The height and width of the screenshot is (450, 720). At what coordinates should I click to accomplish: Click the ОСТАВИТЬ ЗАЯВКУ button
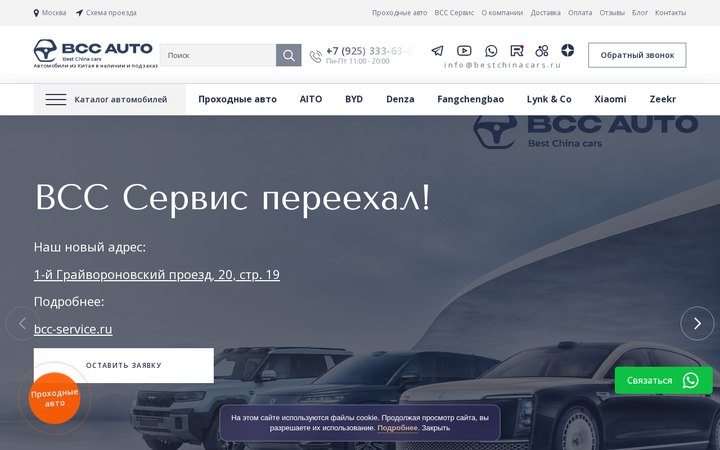(124, 366)
